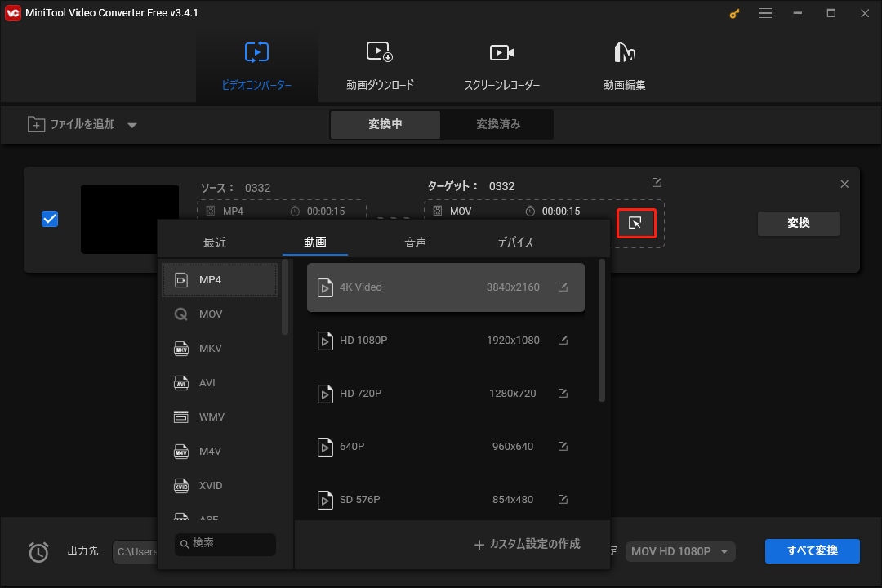The width and height of the screenshot is (882, 588).
Task: Click the preset list scrollbar
Action: click(x=602, y=331)
